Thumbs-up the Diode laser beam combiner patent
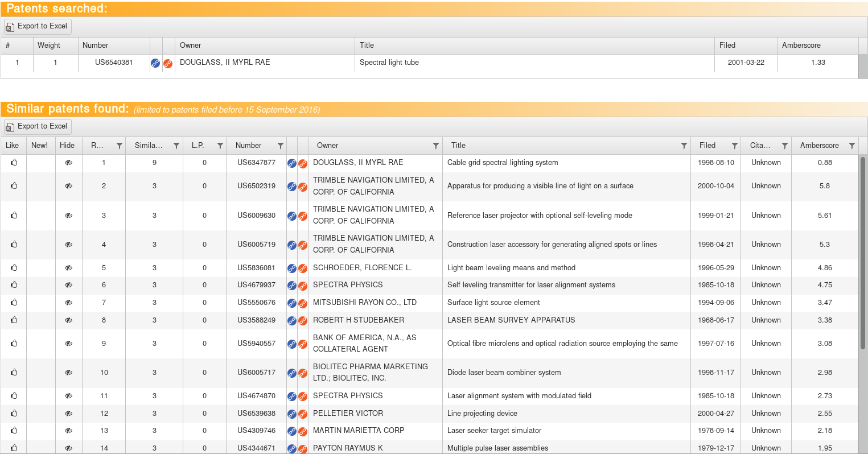Image resolution: width=868 pixels, height=454 pixels. tap(14, 372)
